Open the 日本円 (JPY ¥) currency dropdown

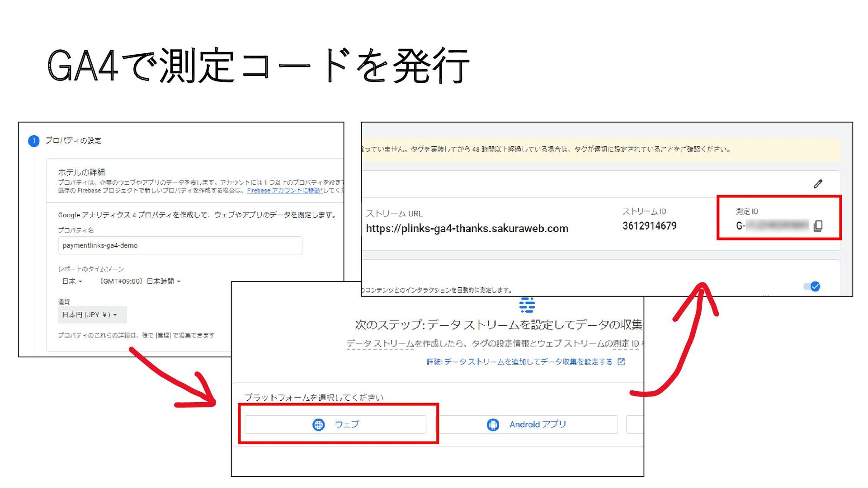tap(92, 315)
